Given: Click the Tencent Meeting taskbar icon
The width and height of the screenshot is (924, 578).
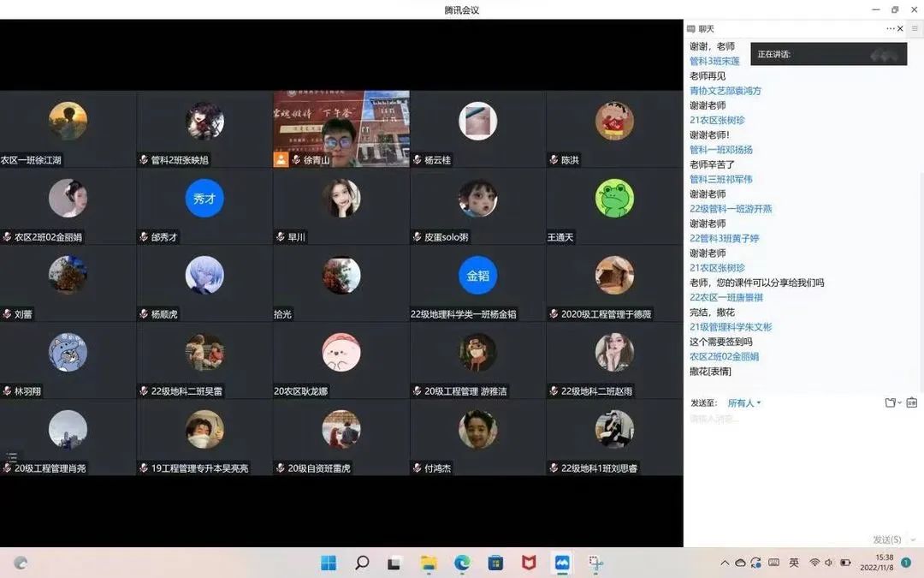Looking at the screenshot, I should click(x=562, y=563).
